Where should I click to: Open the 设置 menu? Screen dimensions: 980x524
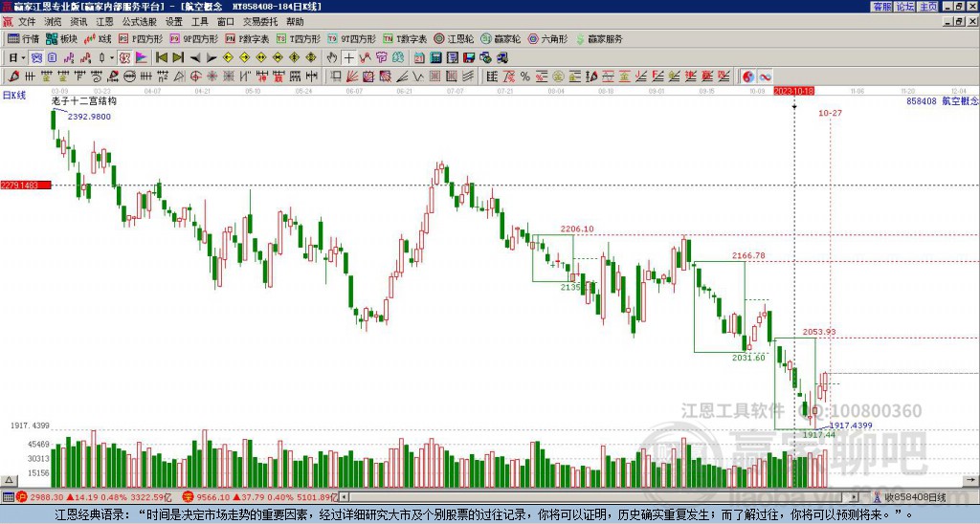tap(174, 22)
